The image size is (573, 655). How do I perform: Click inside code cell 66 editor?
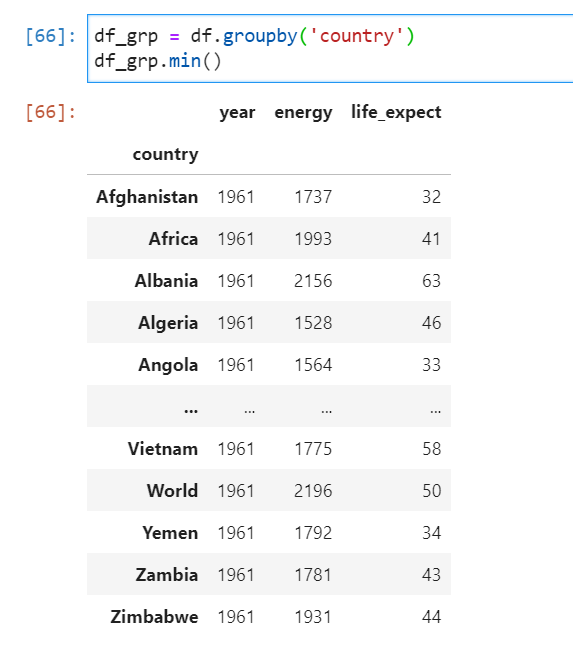click(330, 48)
